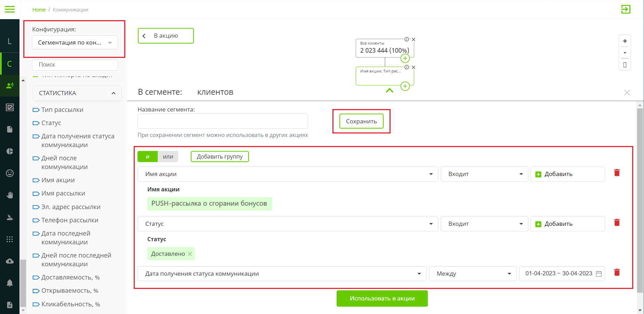Click the smiley face sidebar icon
The height and width of the screenshot is (314, 644).
[10, 173]
